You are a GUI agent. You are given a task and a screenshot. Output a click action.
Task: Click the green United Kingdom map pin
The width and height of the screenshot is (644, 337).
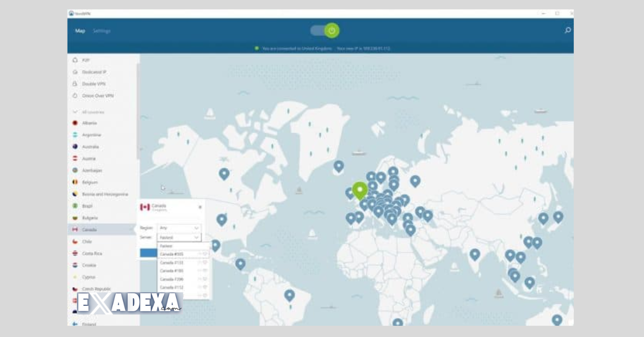(x=361, y=189)
